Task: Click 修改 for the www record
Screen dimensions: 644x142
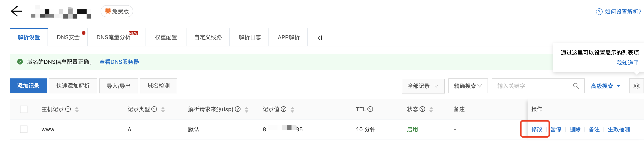Action: tap(537, 129)
